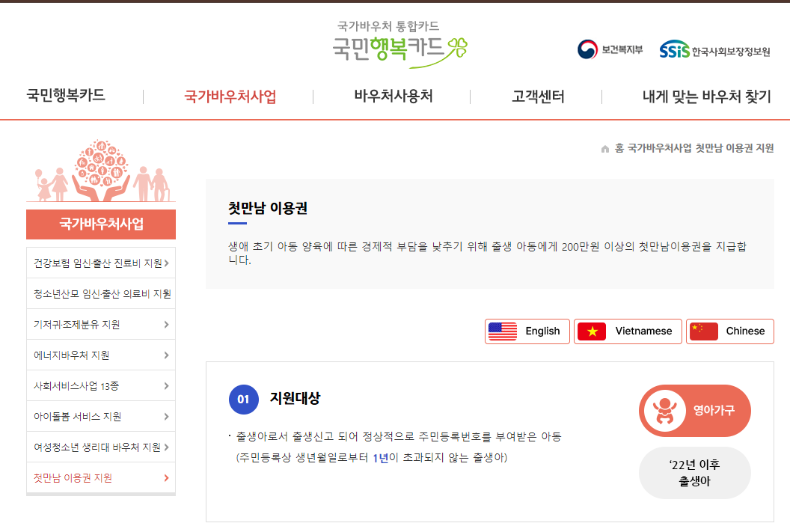Select 첫만남 이용권 지원 sidebar item
The width and height of the screenshot is (790, 532).
click(101, 478)
